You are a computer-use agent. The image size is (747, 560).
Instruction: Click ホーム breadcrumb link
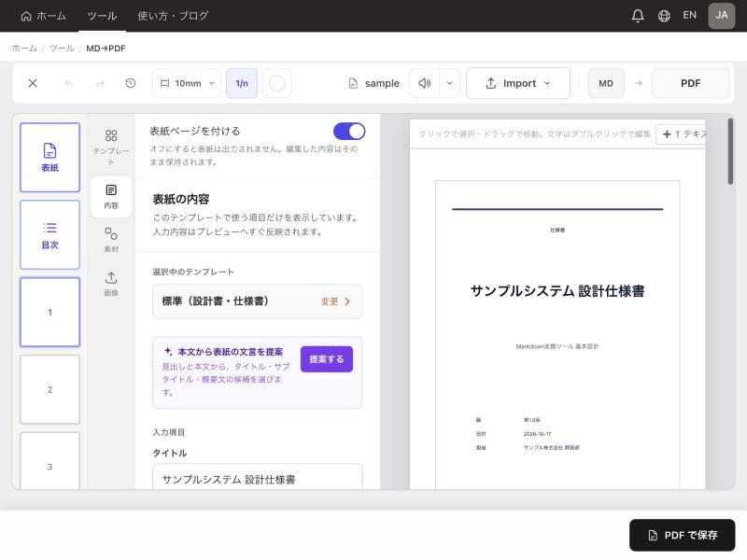(24, 49)
